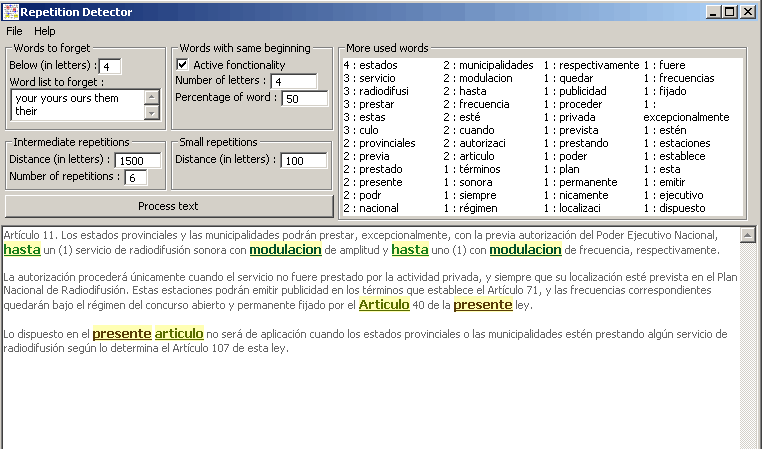
Task: Select '4 : estados' in More used words
Action: point(371,65)
